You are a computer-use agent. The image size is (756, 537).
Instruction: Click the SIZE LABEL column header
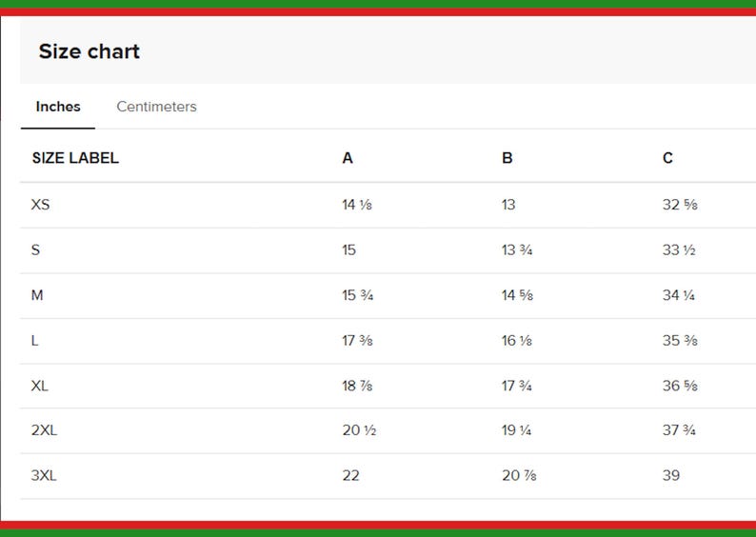point(75,158)
